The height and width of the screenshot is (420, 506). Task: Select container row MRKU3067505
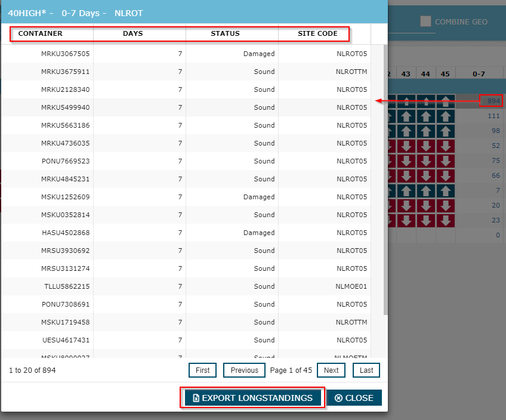click(x=66, y=54)
